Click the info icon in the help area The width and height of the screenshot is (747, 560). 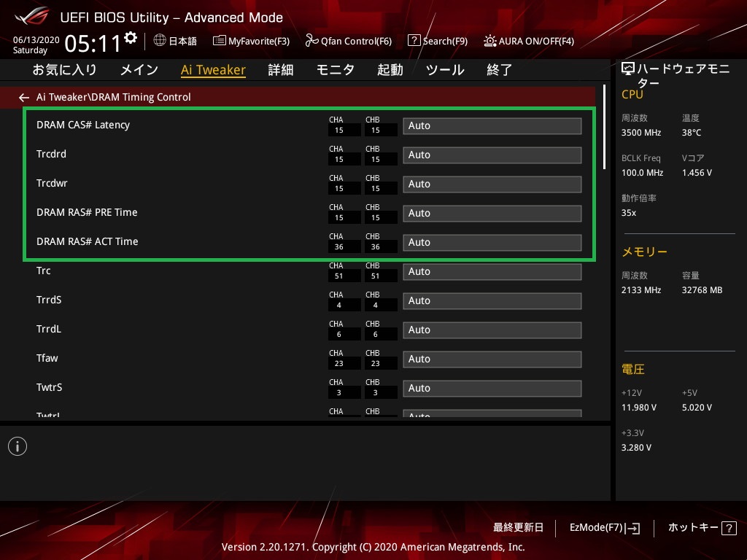18,446
